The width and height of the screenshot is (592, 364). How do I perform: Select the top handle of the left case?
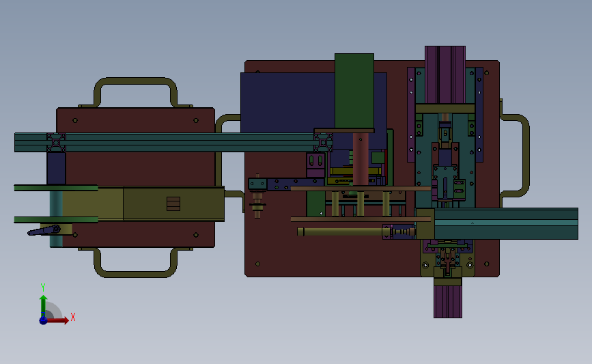136,92
